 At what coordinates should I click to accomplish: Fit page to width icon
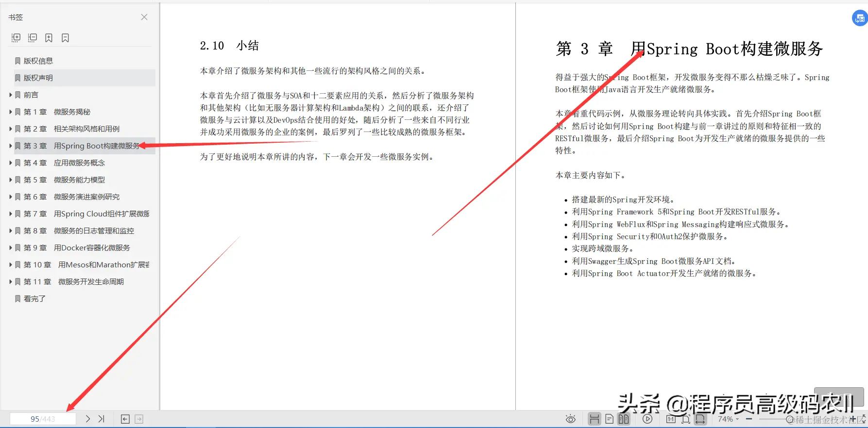tap(700, 419)
